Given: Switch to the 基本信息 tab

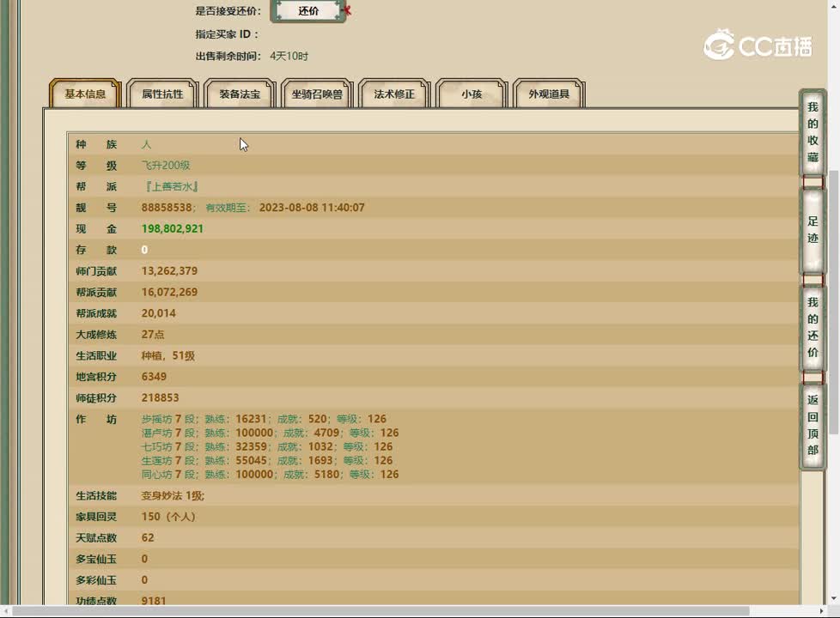Looking at the screenshot, I should (85, 94).
